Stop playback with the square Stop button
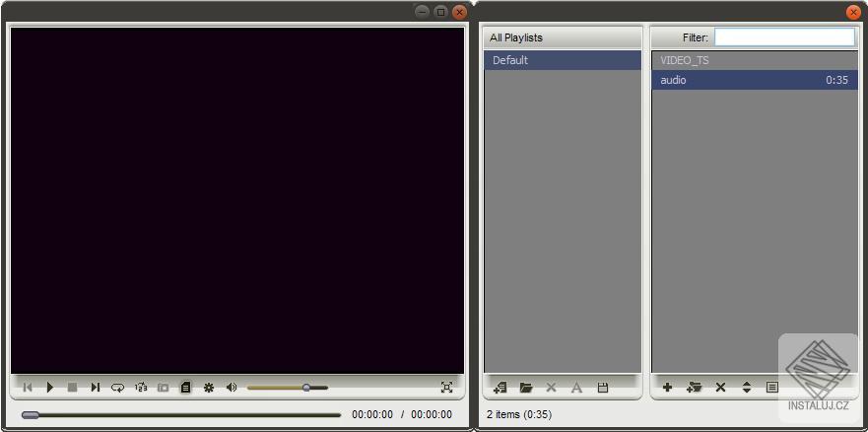 (72, 388)
